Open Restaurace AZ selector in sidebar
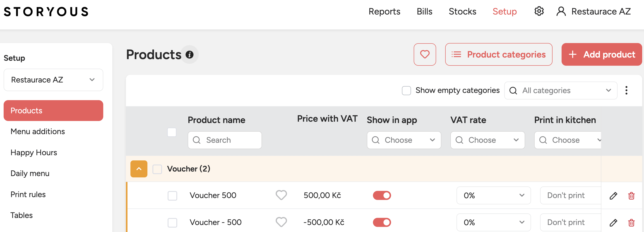Screen dimensions: 644x232 pyautogui.click(x=53, y=80)
